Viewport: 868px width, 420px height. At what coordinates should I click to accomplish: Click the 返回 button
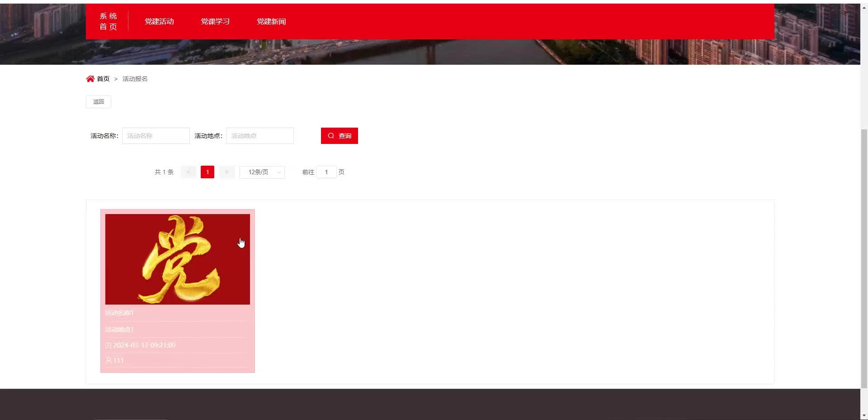pos(99,102)
